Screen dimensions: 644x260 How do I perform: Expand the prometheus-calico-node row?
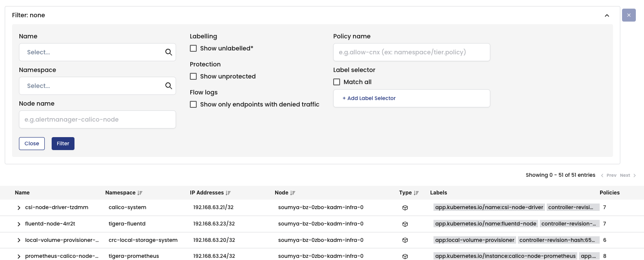coord(19,256)
